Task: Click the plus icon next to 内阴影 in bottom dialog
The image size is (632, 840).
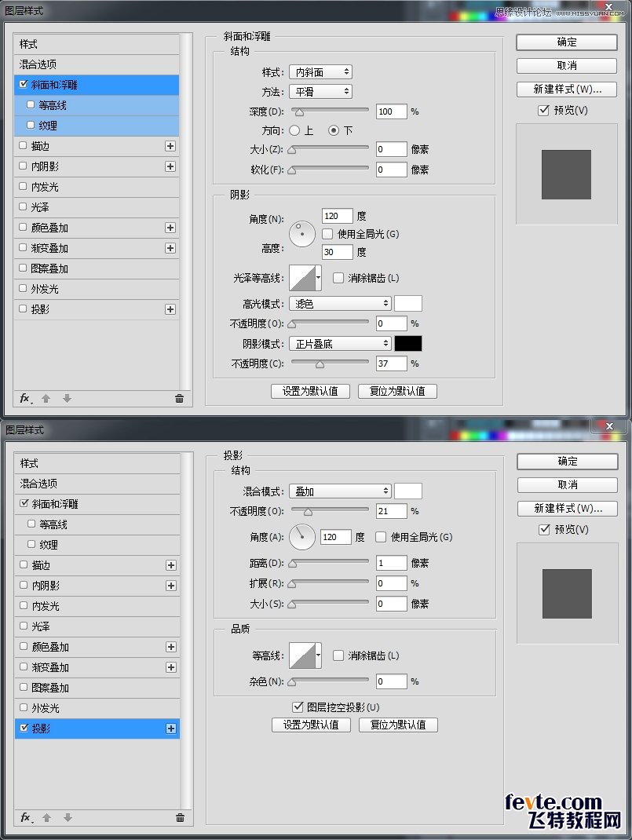Action: (x=171, y=586)
